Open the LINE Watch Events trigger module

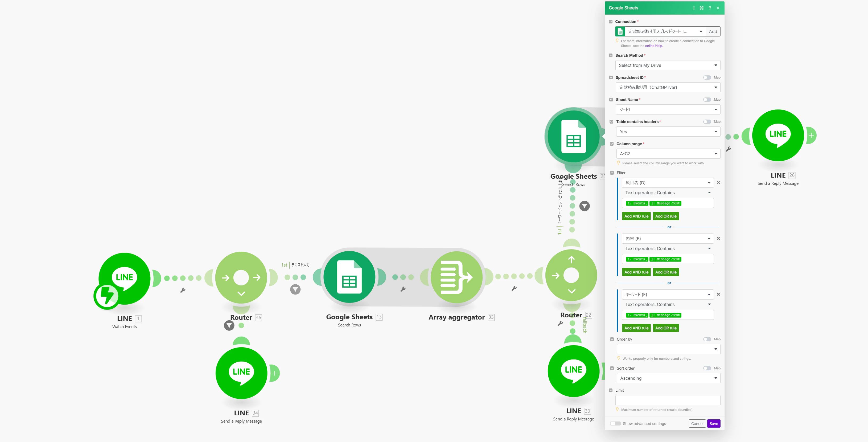(124, 279)
